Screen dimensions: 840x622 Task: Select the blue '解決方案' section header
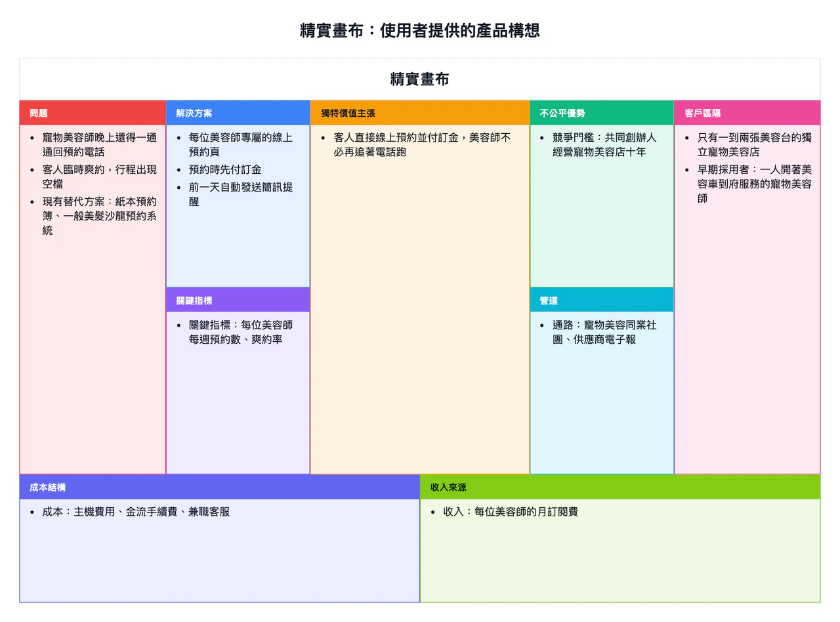pyautogui.click(x=238, y=113)
